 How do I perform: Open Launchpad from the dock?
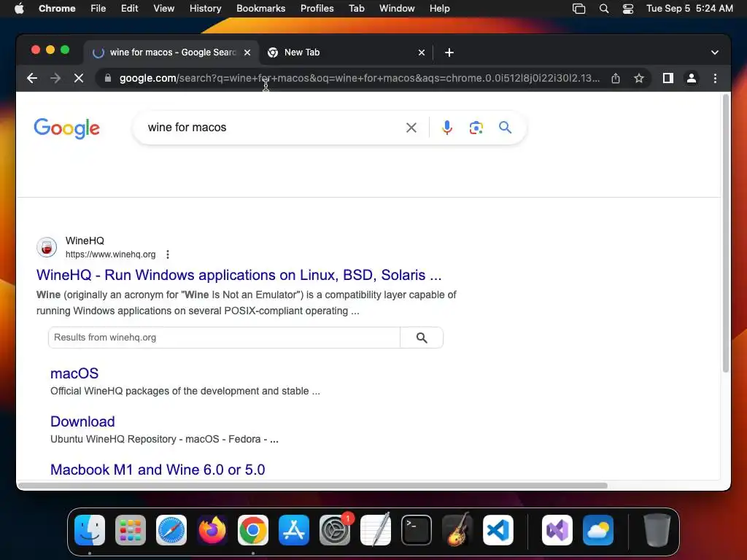click(x=131, y=530)
